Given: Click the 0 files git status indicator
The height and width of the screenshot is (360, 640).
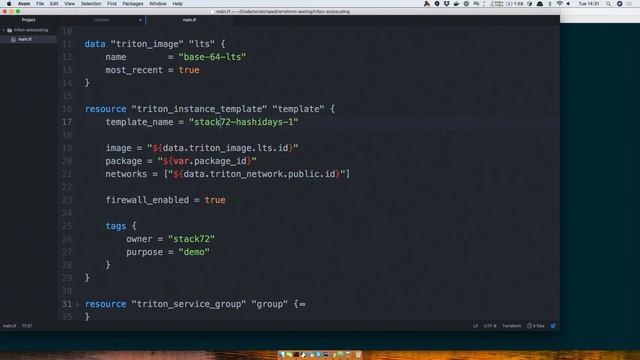Looking at the screenshot, I should point(536,326).
